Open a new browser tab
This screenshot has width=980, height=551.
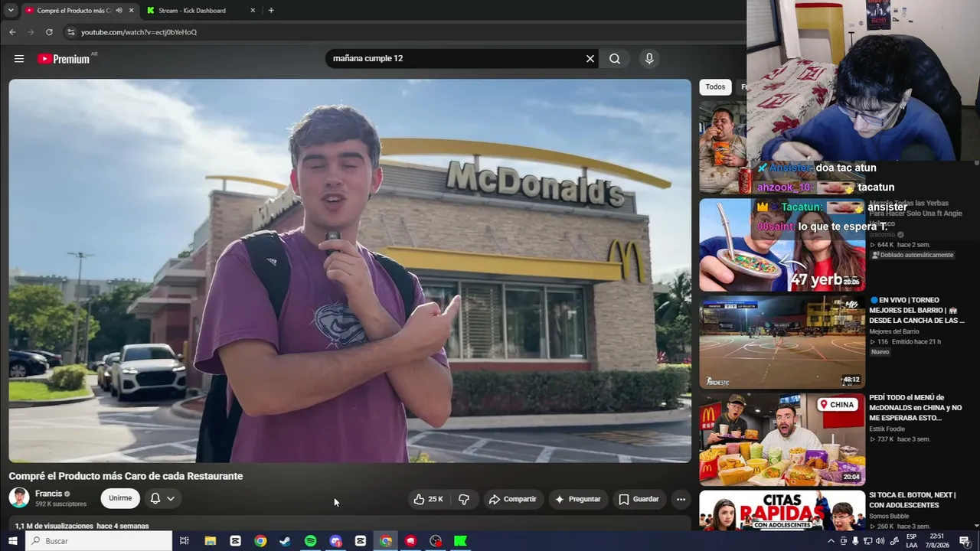coord(271,11)
